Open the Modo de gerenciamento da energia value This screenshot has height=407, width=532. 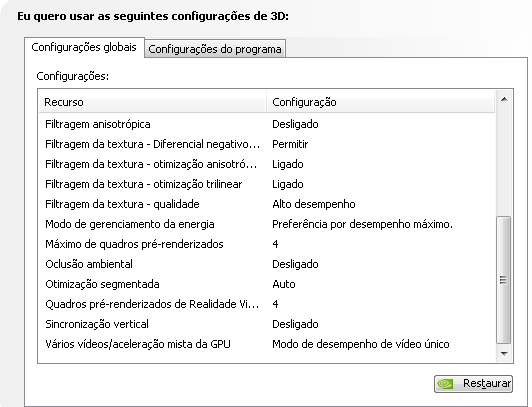[362, 224]
